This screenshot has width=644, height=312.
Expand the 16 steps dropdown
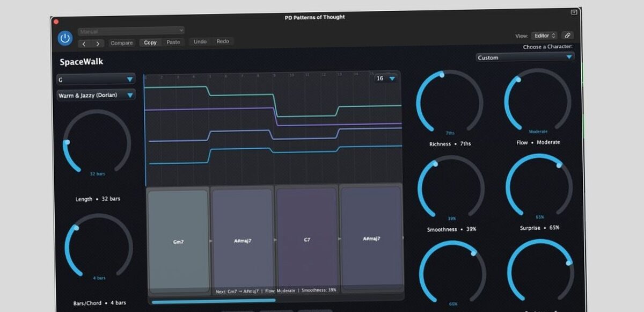(386, 78)
